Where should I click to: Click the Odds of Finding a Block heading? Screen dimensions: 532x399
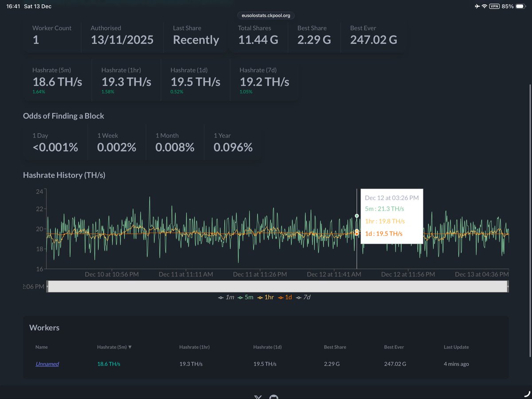64,116
